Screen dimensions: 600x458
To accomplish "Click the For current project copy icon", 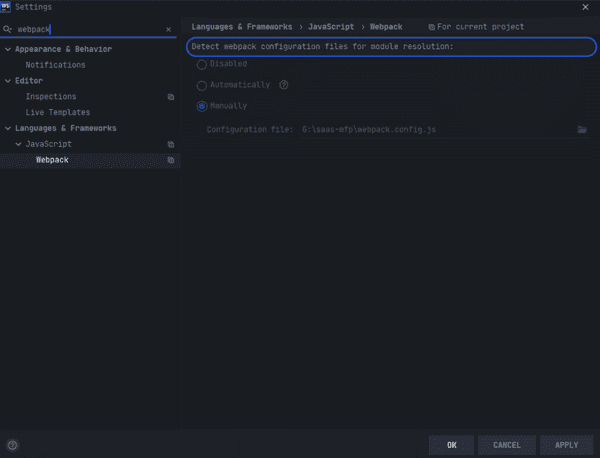I will pos(431,27).
